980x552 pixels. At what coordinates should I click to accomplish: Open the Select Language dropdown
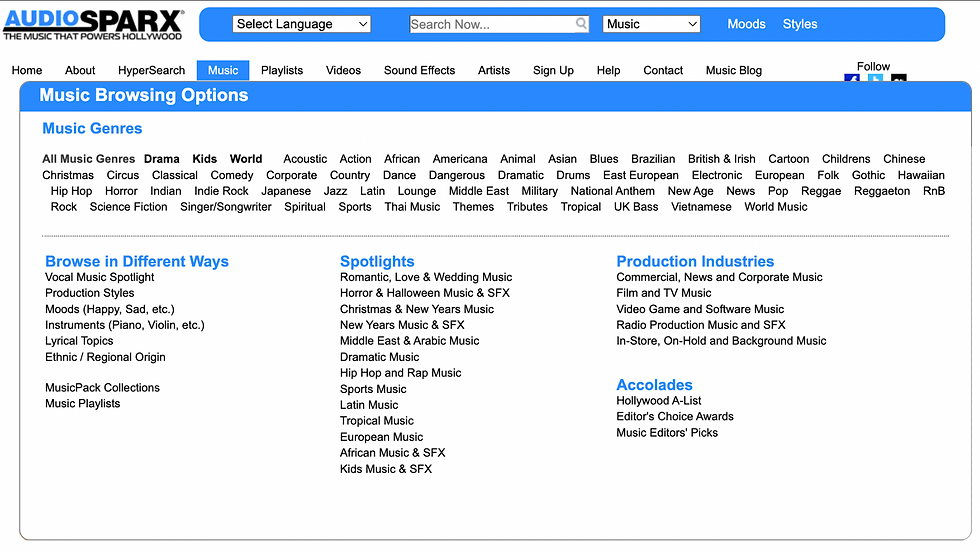[x=302, y=24]
